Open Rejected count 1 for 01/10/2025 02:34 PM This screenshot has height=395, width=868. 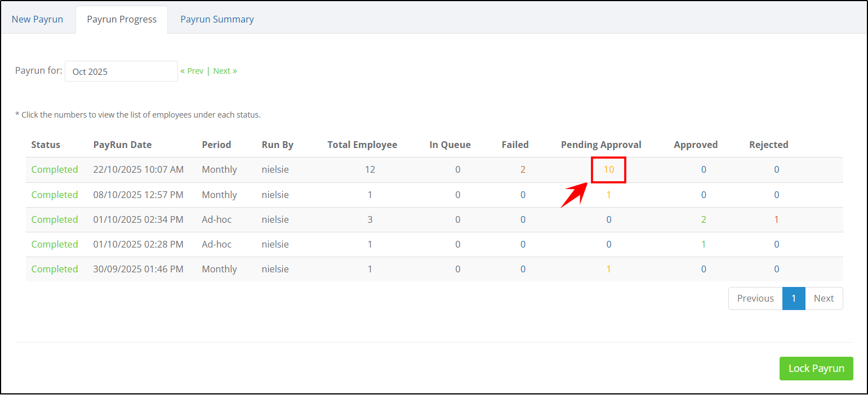coord(777,219)
